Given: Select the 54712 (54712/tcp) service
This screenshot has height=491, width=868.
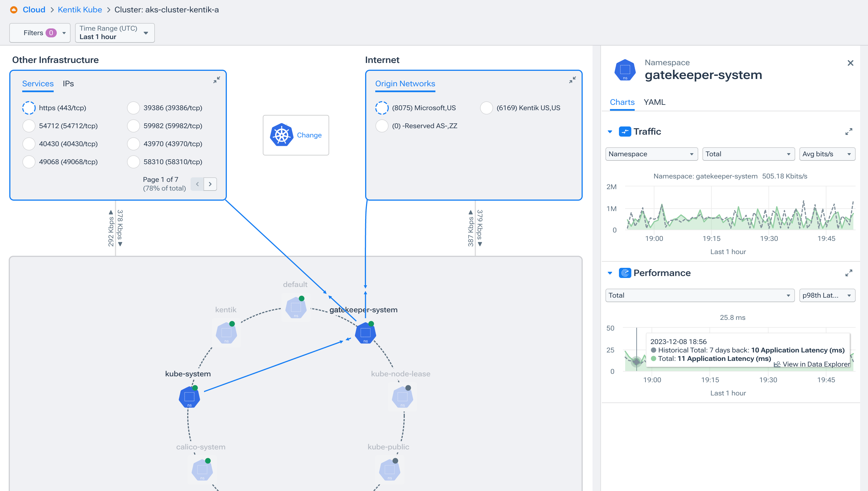Looking at the screenshot, I should point(29,126).
